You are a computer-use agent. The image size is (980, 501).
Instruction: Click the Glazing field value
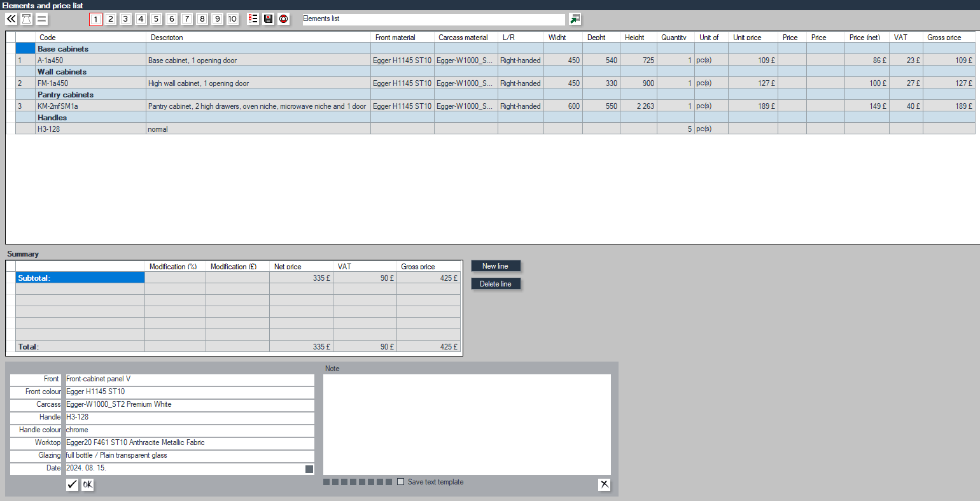click(190, 456)
